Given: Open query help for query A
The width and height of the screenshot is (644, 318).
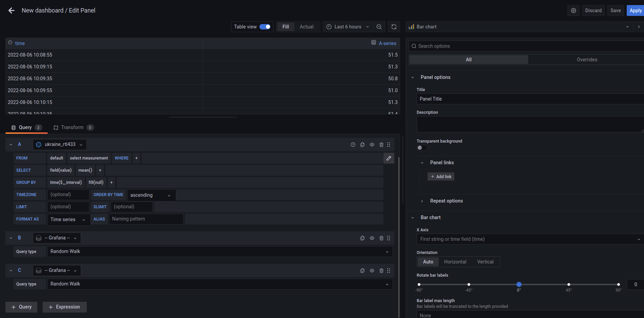Looking at the screenshot, I should pos(353,144).
